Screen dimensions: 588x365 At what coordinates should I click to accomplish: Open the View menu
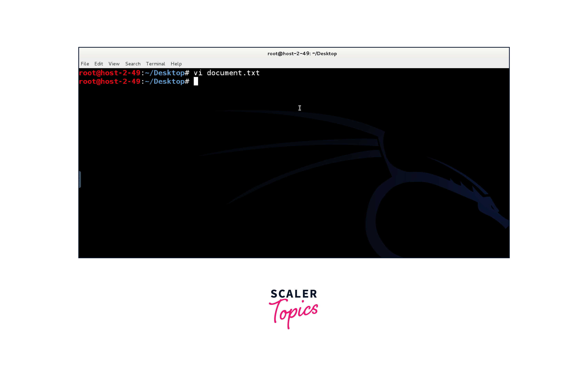(x=114, y=64)
